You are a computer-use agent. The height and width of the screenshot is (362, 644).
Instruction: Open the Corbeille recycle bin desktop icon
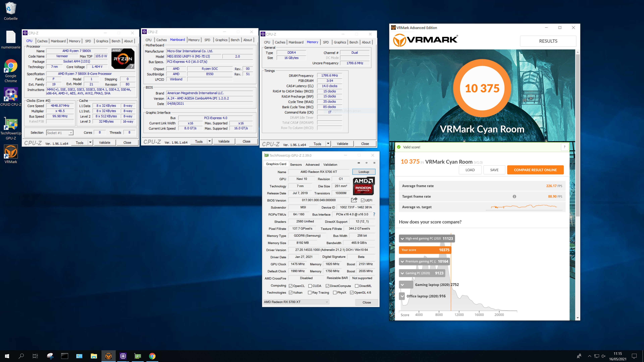(11, 11)
